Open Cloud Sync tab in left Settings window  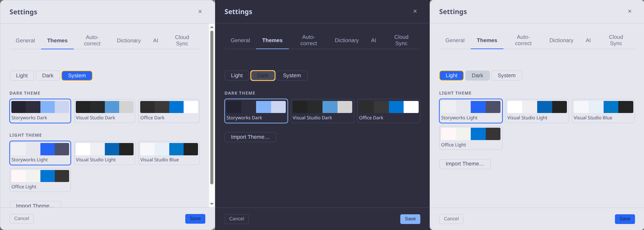182,40
